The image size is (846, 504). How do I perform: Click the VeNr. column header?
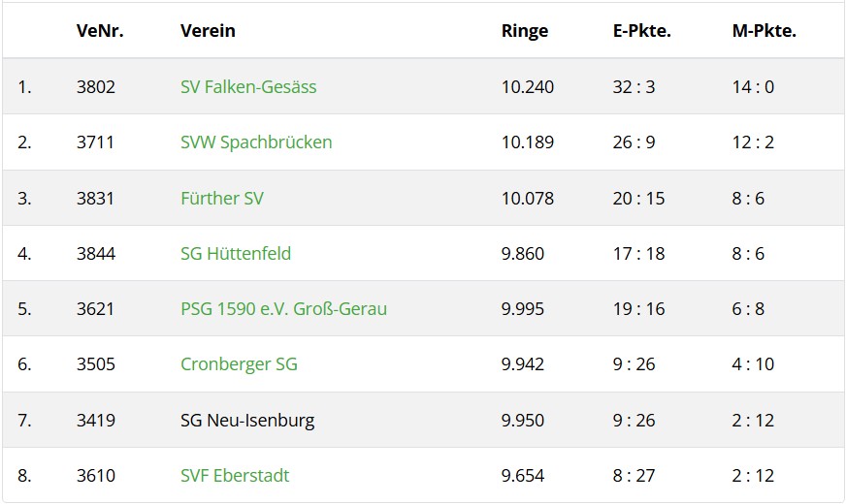coord(100,30)
